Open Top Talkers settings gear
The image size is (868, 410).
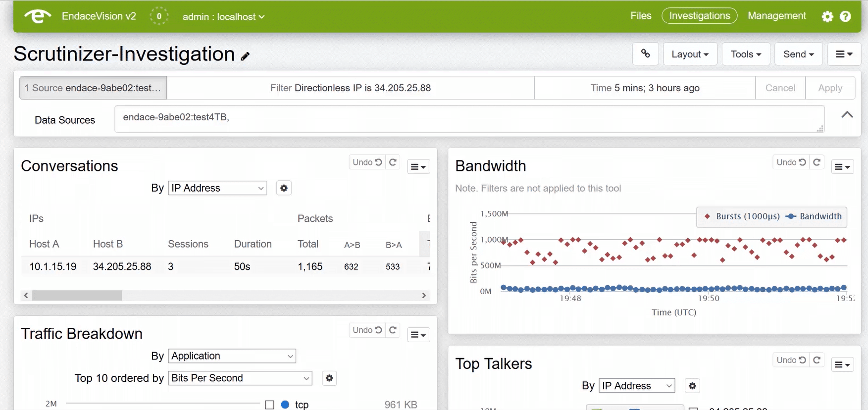(x=692, y=386)
